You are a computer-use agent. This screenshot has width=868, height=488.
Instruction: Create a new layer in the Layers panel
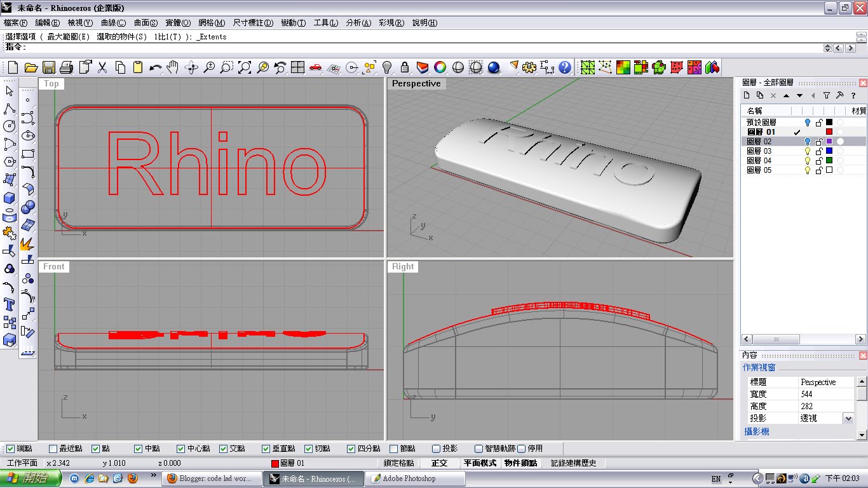tap(747, 95)
